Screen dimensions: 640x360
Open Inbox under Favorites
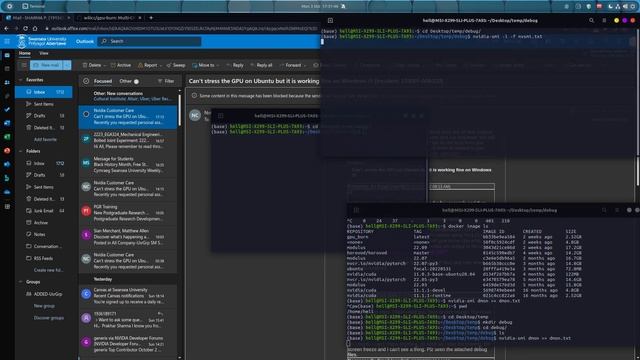point(44,92)
